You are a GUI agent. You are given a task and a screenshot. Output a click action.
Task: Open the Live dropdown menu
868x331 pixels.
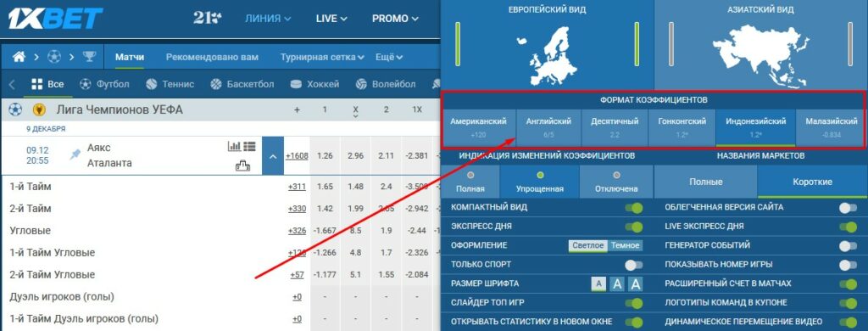click(x=331, y=19)
